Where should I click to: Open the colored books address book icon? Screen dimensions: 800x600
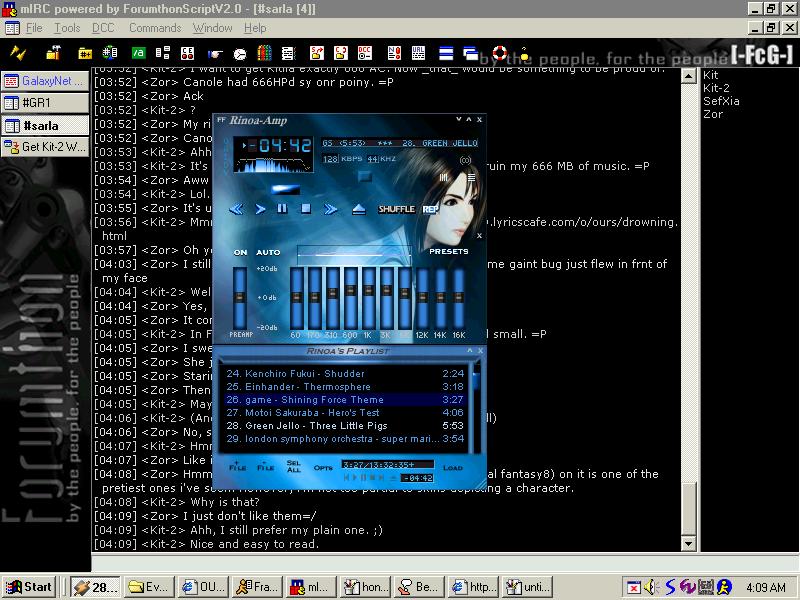[264, 53]
